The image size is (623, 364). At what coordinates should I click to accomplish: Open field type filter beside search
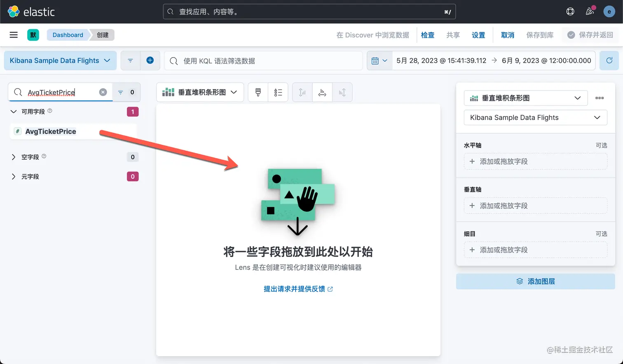(126, 92)
